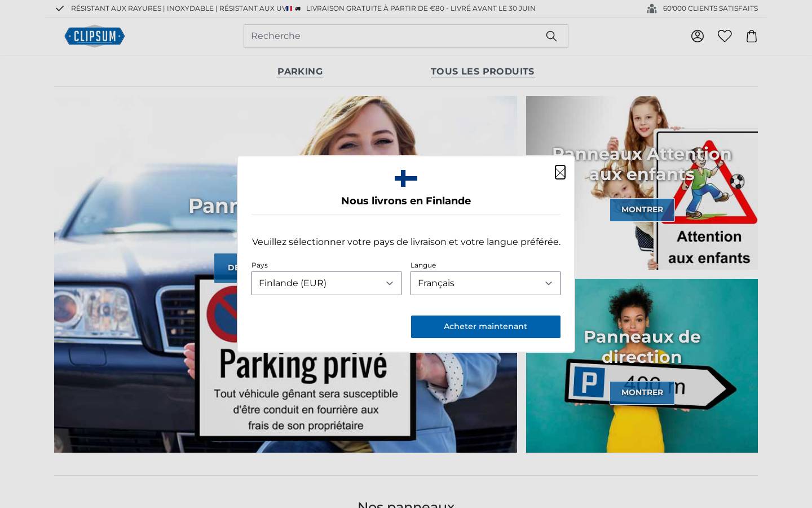This screenshot has height=508, width=812.
Task: Open the shopping bag cart icon
Action: tap(752, 36)
